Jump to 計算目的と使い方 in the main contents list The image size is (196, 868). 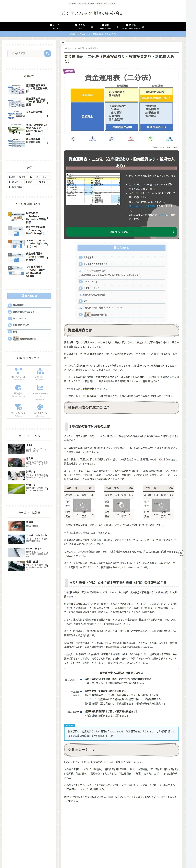[x=91, y=288]
